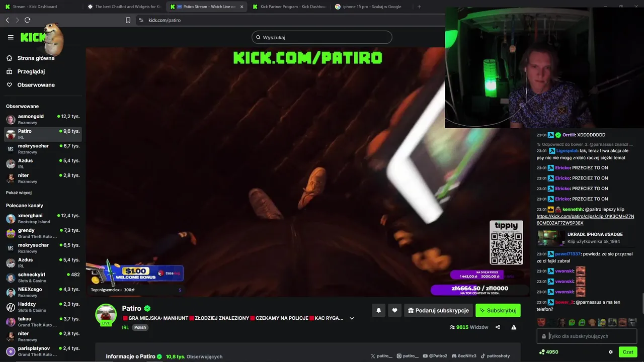Click the tippiy QR code overlay
Image resolution: width=644 pixels, height=362 pixels.
(x=506, y=242)
